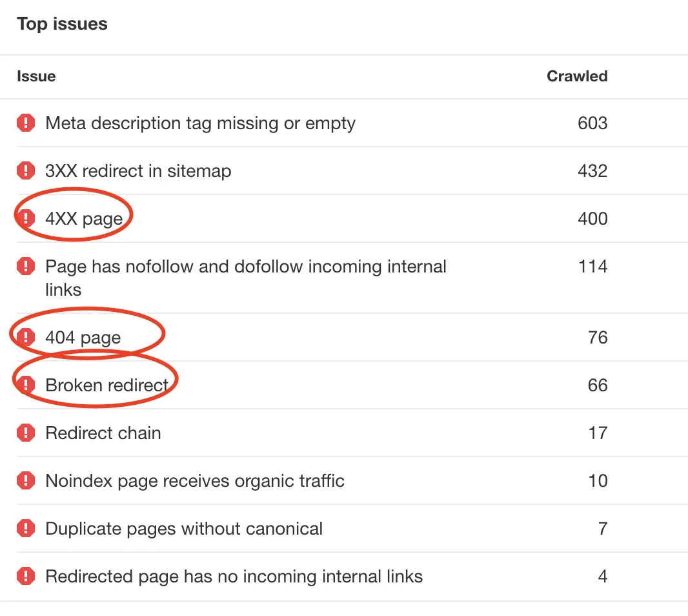
Task: Select the Duplicate pages without canonical issue
Action: click(x=184, y=529)
